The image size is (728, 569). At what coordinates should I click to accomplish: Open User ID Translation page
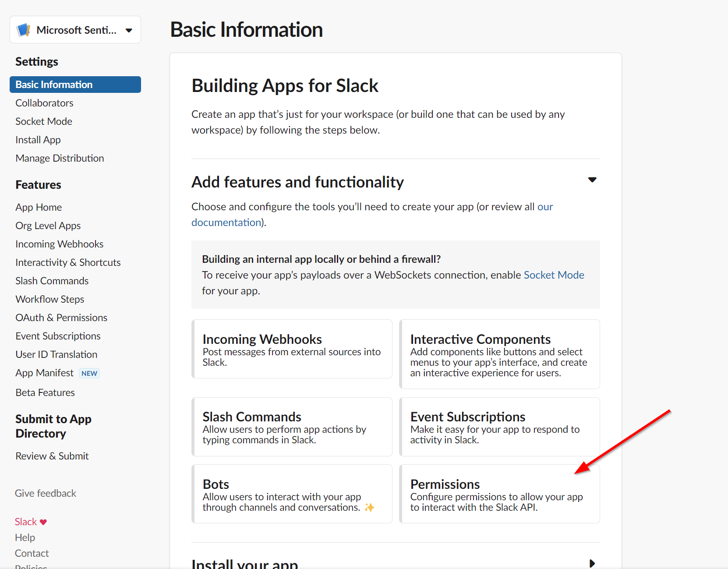(x=57, y=354)
